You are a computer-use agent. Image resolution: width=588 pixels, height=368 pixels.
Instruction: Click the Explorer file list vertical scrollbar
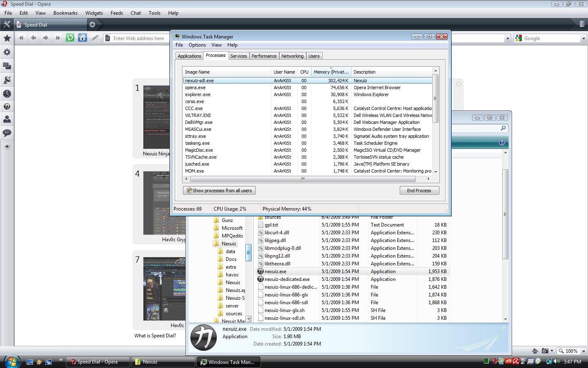[x=505, y=214]
